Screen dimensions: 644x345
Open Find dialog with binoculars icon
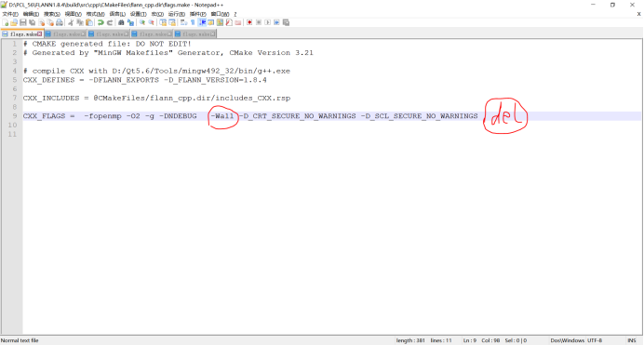point(121,22)
